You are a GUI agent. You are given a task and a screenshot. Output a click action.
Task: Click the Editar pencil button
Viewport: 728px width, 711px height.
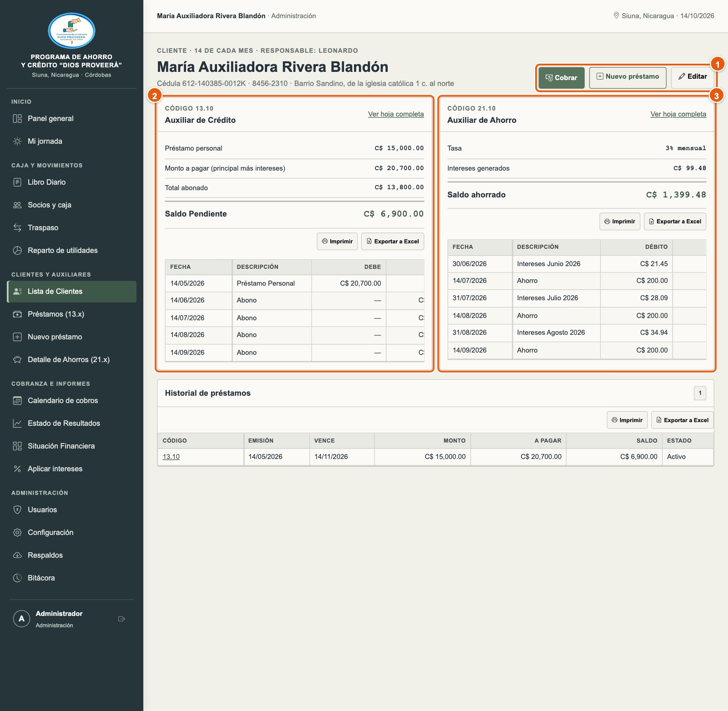[x=693, y=77]
